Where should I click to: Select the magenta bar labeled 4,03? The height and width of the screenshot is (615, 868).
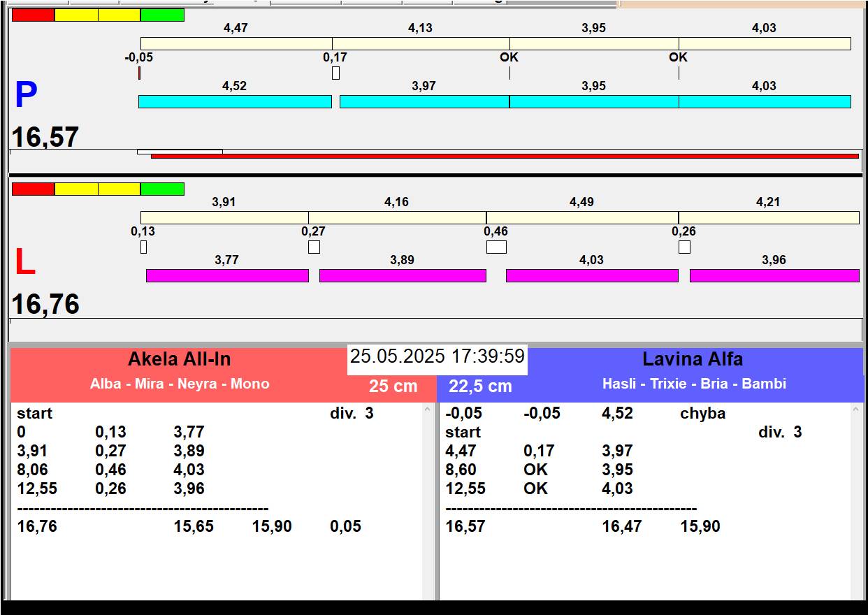click(591, 276)
